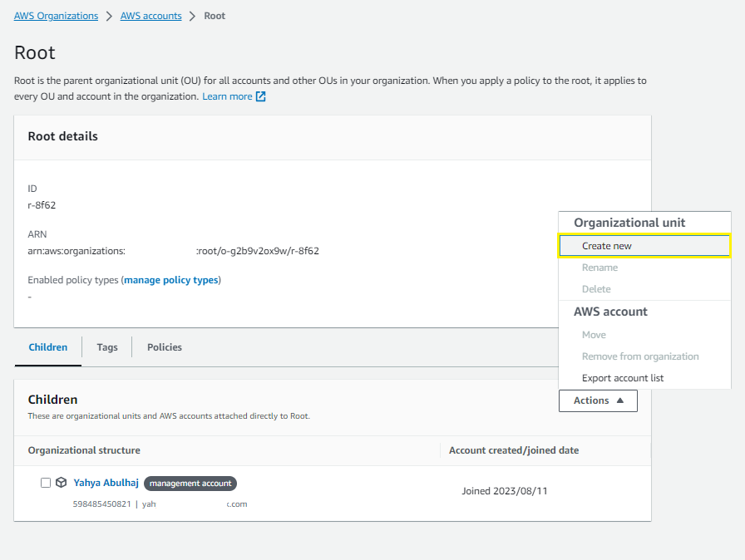Click the Root breadcrumb text

(x=215, y=16)
